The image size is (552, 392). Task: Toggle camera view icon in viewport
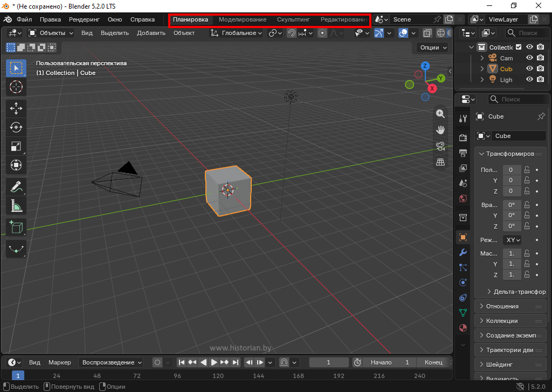tap(440, 146)
